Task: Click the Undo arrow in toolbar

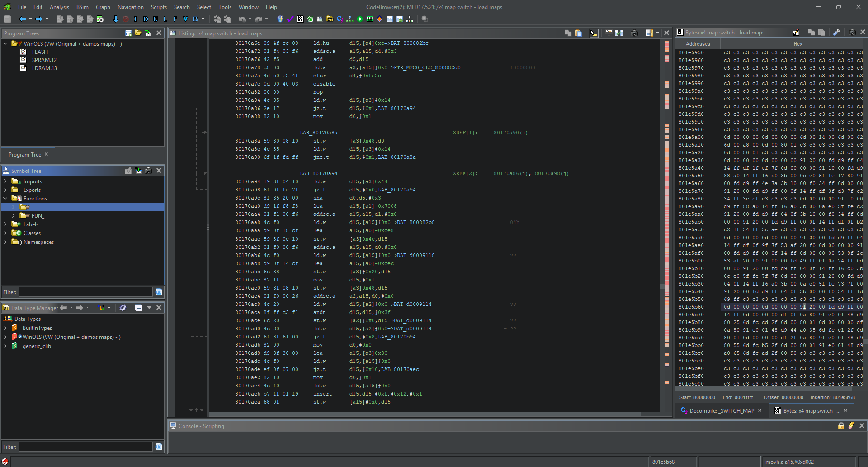Action: click(242, 19)
